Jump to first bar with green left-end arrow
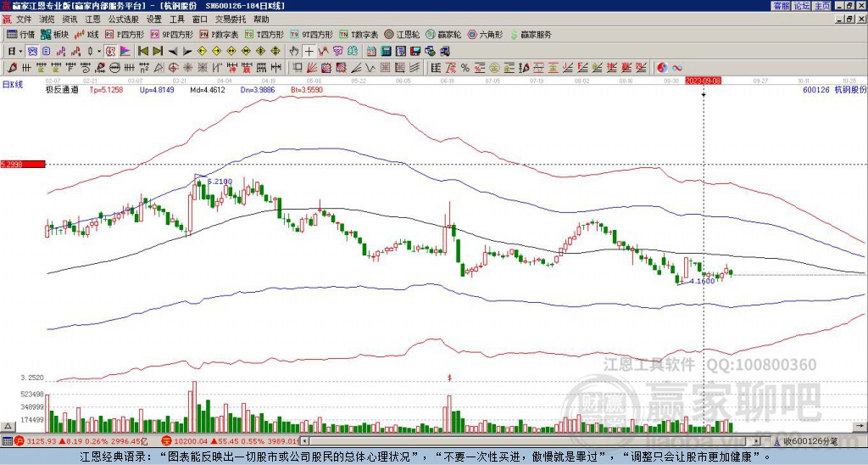The height and width of the screenshot is (465, 868). coord(142,52)
